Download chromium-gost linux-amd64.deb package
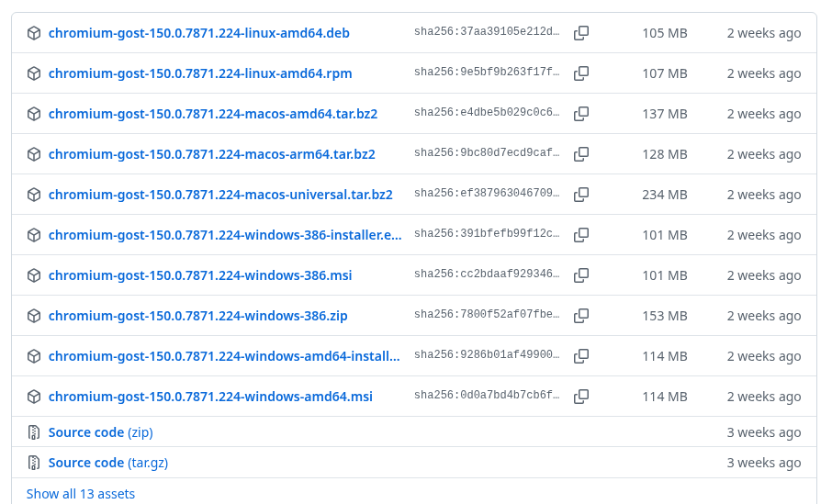The image size is (832, 504). [199, 33]
